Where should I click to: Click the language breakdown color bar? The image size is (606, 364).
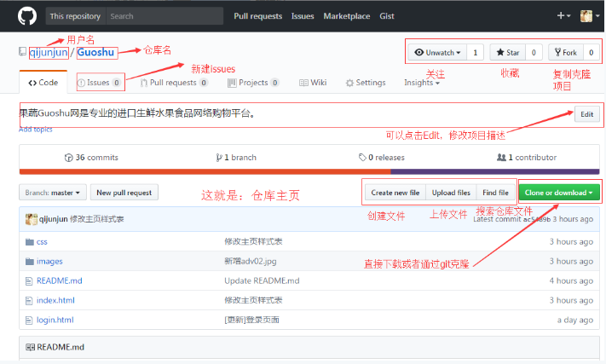pyautogui.click(x=309, y=171)
